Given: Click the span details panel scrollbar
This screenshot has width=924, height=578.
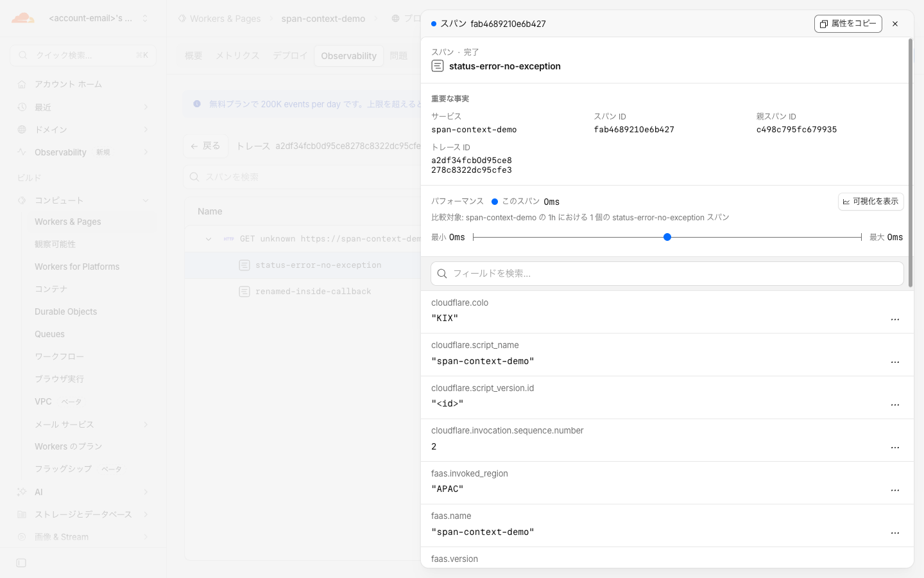Looking at the screenshot, I should point(910,162).
